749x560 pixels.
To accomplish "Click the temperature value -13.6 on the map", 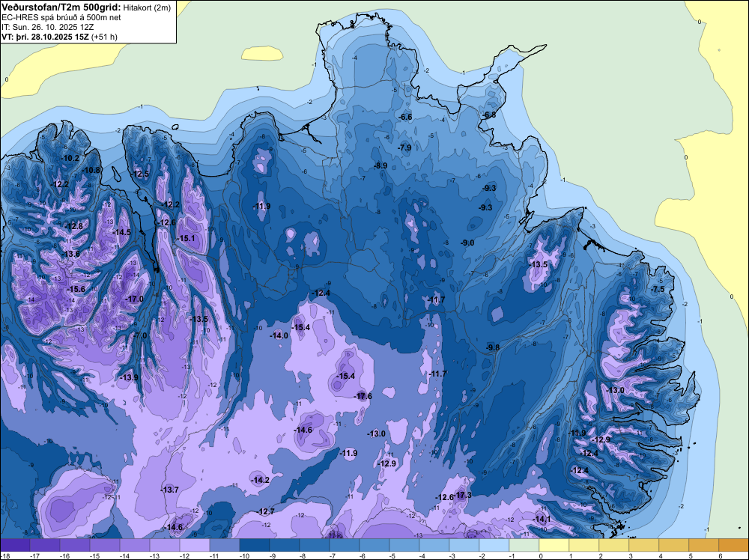I will coord(71,254).
